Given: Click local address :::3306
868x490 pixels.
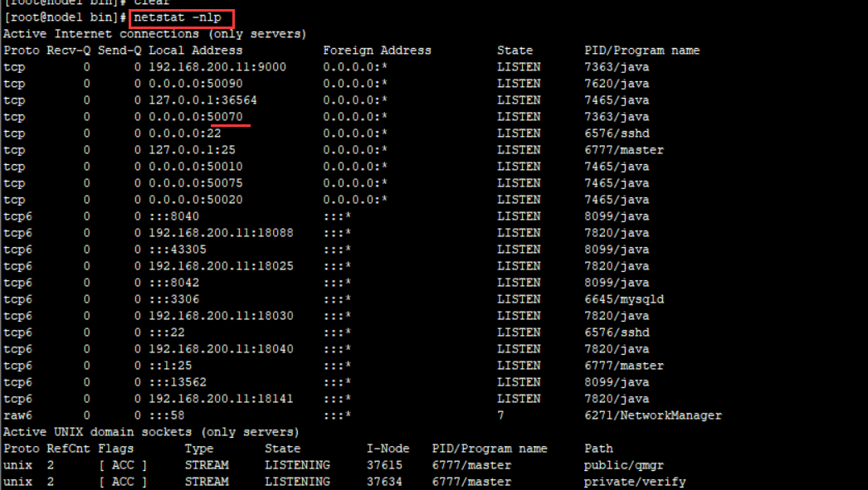Looking at the screenshot, I should pyautogui.click(x=173, y=299).
